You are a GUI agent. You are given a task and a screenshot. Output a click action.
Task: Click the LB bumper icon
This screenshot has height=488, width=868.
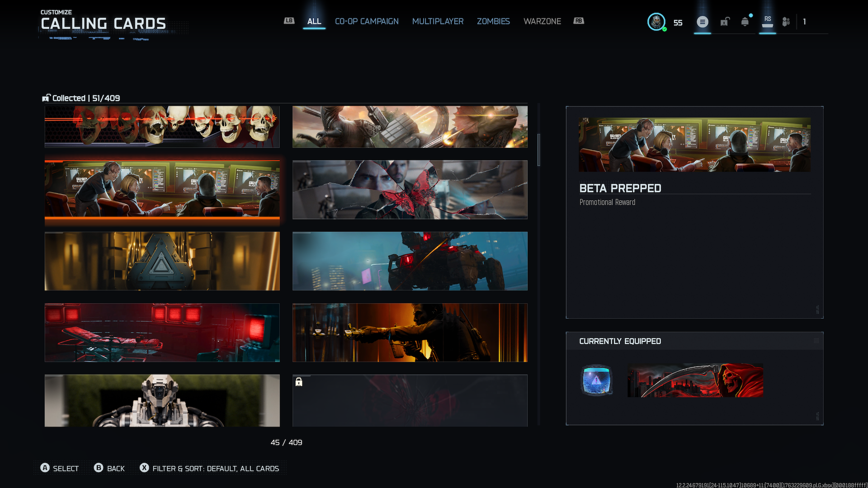289,21
